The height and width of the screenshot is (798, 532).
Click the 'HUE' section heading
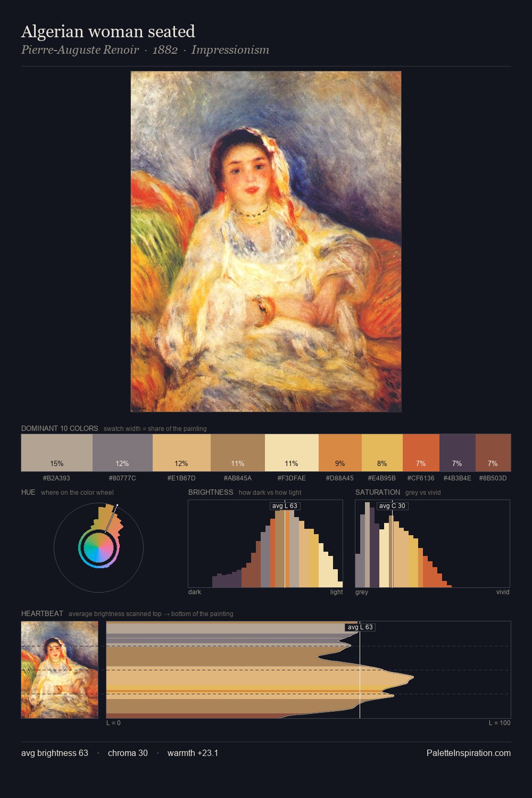pyautogui.click(x=28, y=492)
